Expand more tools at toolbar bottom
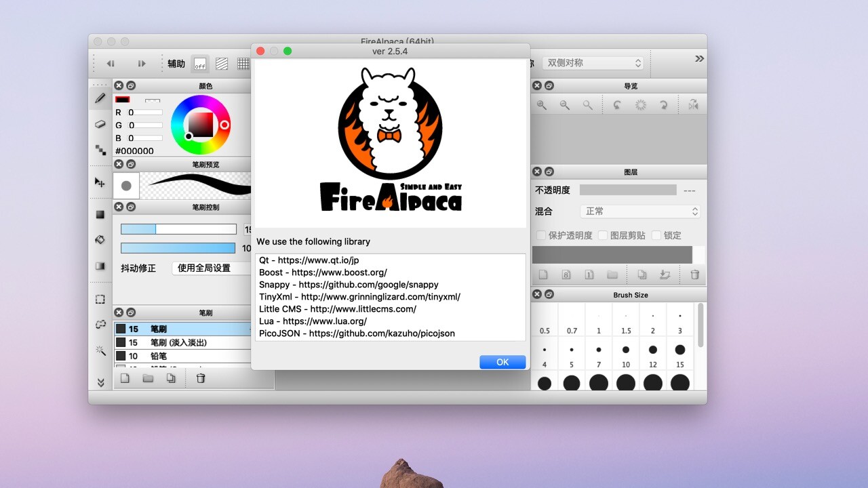Screen dimensions: 868x488 (x=100, y=383)
